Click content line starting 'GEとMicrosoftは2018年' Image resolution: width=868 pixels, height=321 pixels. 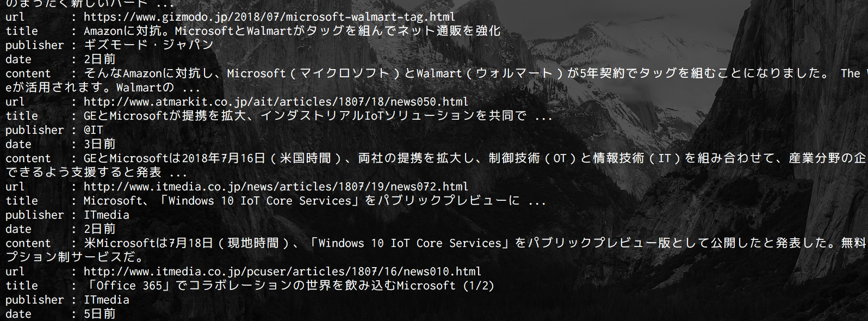coord(476,158)
